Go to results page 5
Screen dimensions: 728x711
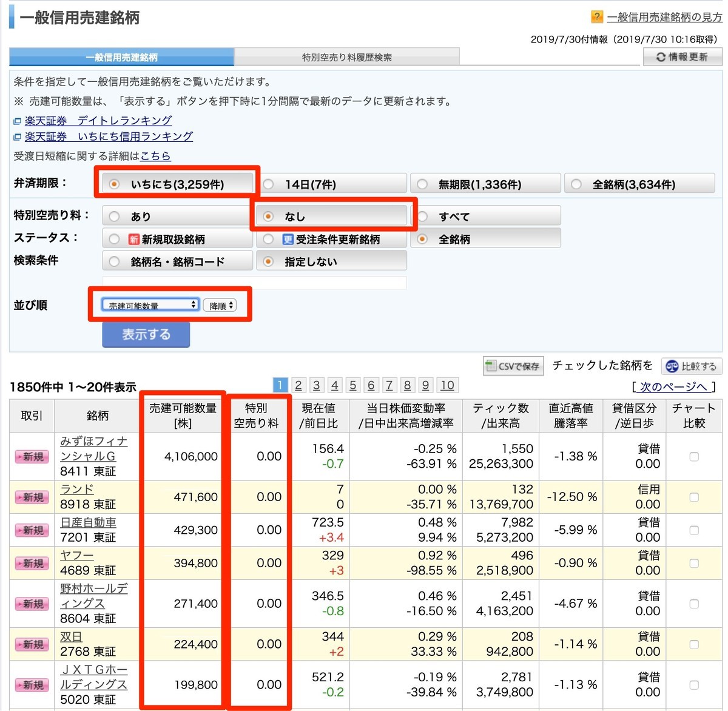pyautogui.click(x=352, y=385)
